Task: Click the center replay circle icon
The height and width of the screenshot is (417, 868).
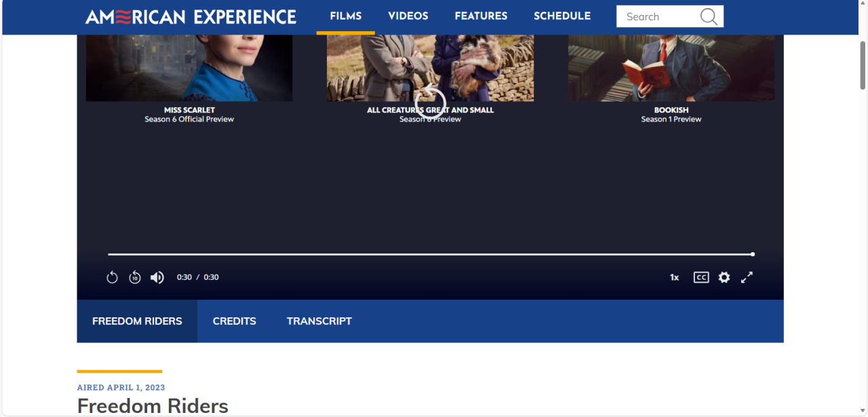Action: pos(431,103)
